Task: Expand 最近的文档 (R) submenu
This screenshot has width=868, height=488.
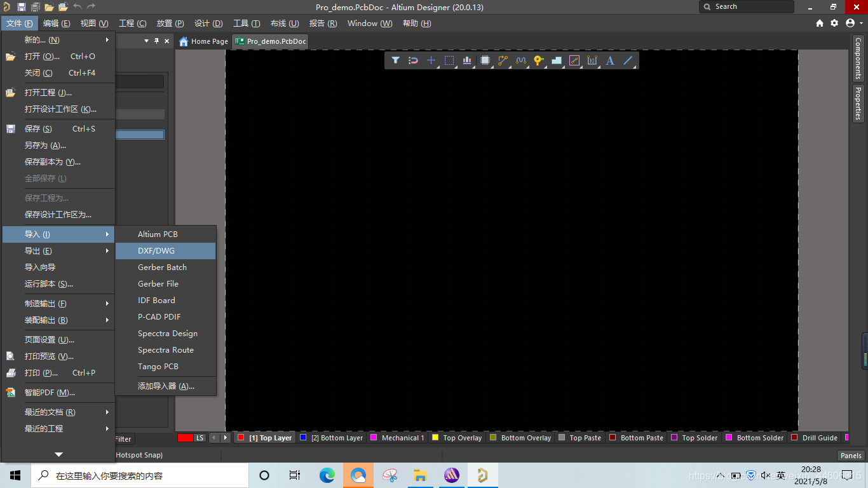Action: tap(58, 412)
